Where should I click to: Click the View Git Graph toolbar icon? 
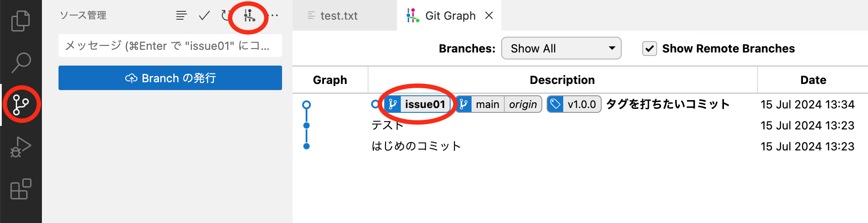249,16
